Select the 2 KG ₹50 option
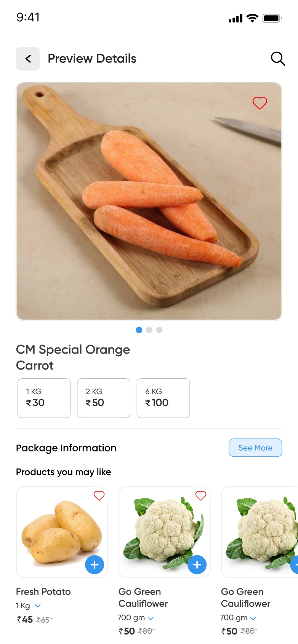 pyautogui.click(x=104, y=398)
